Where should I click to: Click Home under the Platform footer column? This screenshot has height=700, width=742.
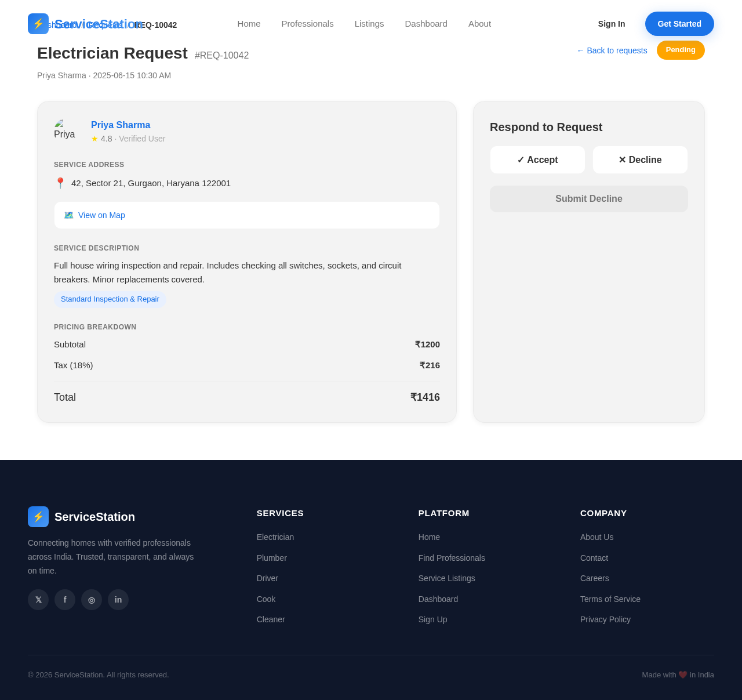[429, 537]
